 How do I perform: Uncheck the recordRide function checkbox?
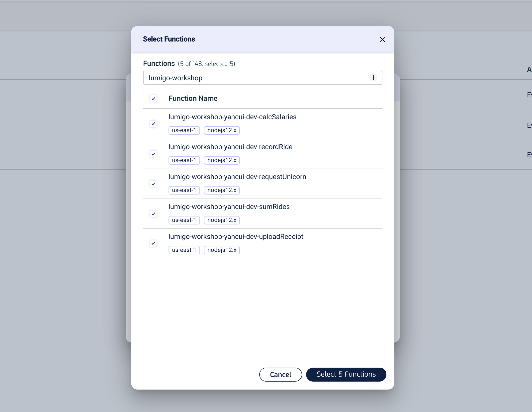coord(153,154)
